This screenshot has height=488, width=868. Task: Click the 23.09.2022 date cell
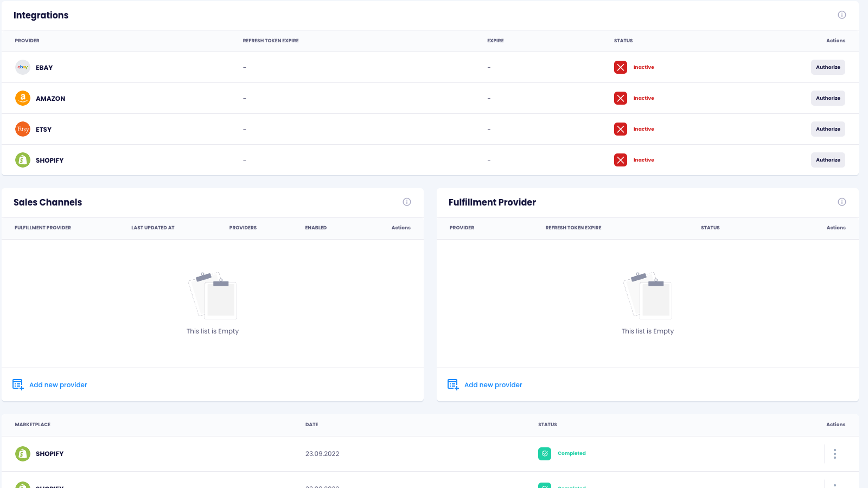tap(322, 454)
